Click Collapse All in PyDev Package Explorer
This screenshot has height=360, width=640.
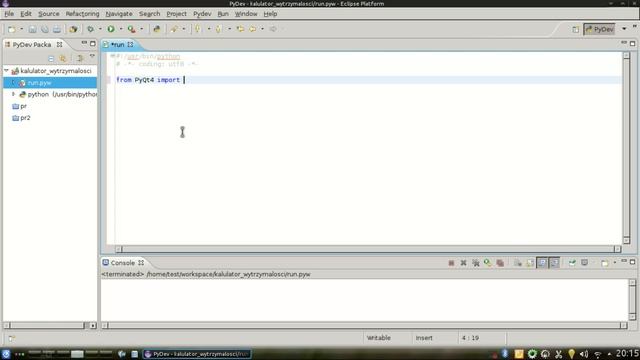pyautogui.click(x=51, y=58)
